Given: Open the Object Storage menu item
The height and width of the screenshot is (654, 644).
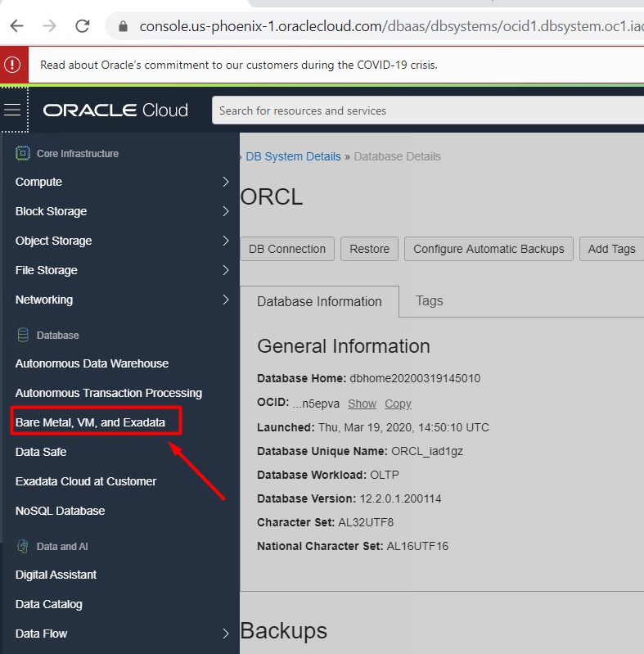Looking at the screenshot, I should click(x=53, y=241).
